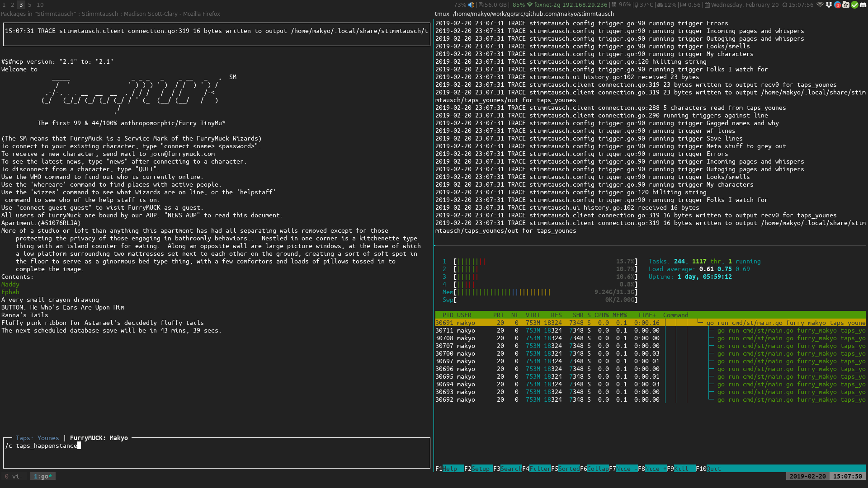Switch to workspace 2
868x488 pixels.
point(12,5)
